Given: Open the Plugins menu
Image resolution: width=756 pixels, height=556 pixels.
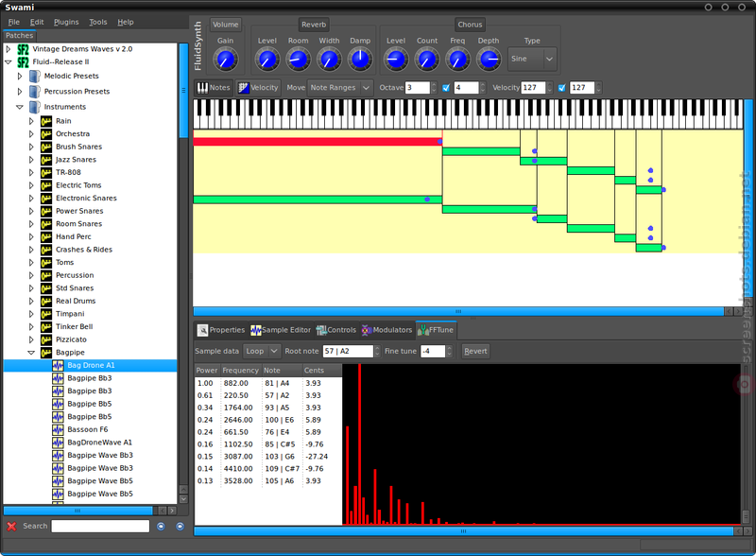Looking at the screenshot, I should (66, 22).
